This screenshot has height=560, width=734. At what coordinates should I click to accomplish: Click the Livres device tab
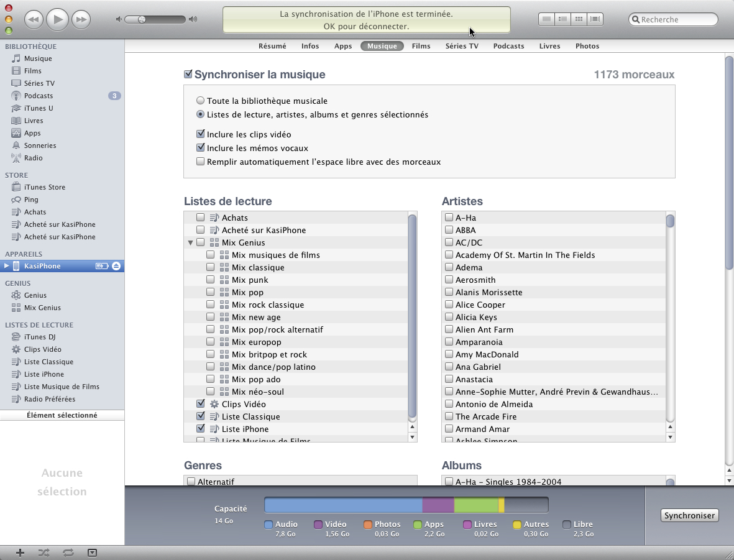(x=549, y=46)
